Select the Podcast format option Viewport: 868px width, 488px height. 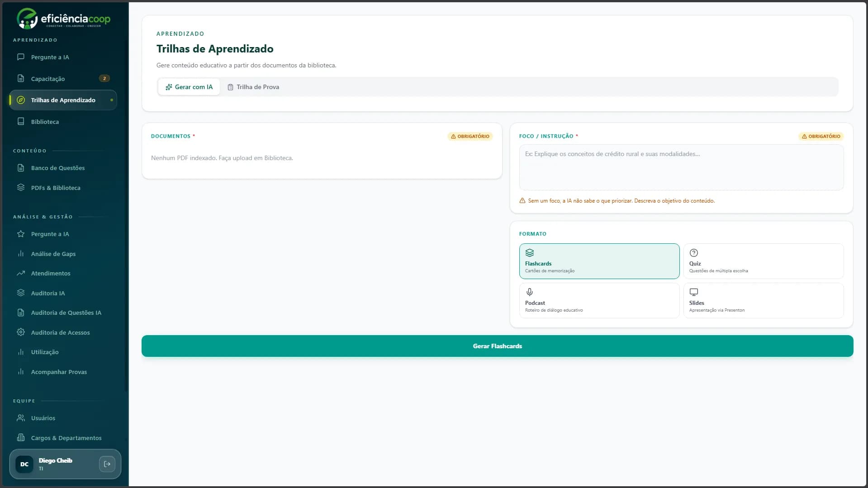click(x=599, y=300)
